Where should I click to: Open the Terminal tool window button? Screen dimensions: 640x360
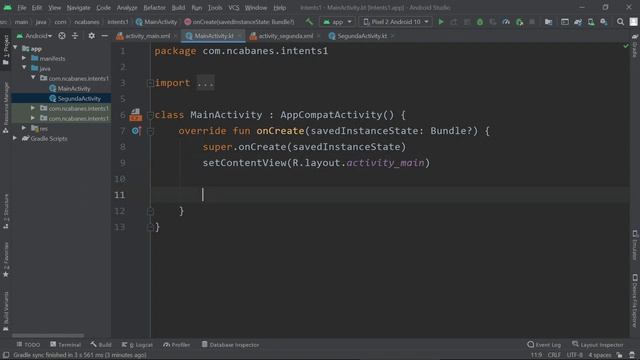(x=65, y=345)
